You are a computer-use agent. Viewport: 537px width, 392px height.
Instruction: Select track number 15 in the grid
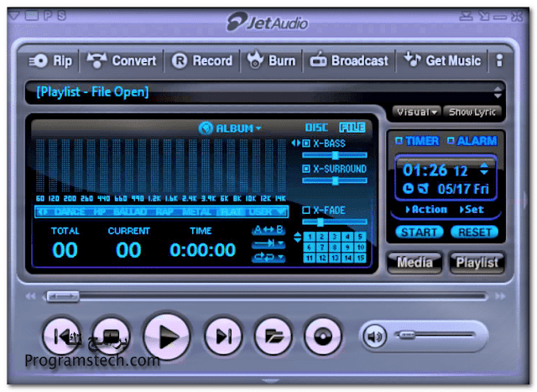pos(360,258)
